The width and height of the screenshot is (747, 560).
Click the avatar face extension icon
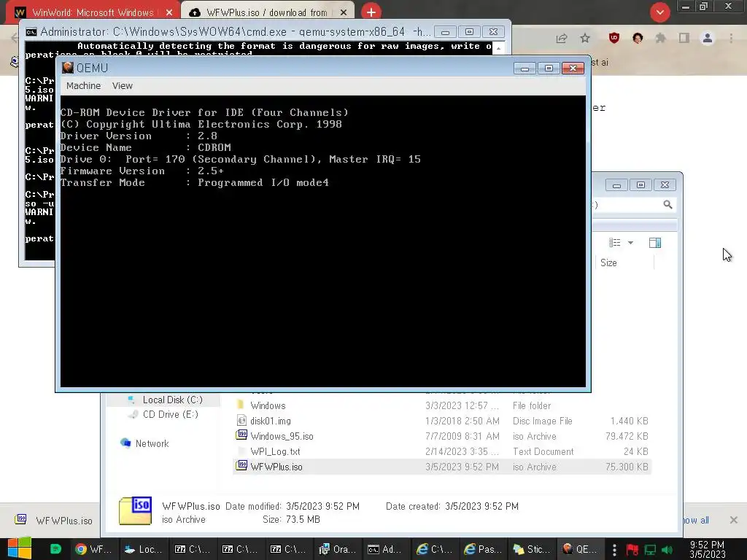[x=638, y=38]
